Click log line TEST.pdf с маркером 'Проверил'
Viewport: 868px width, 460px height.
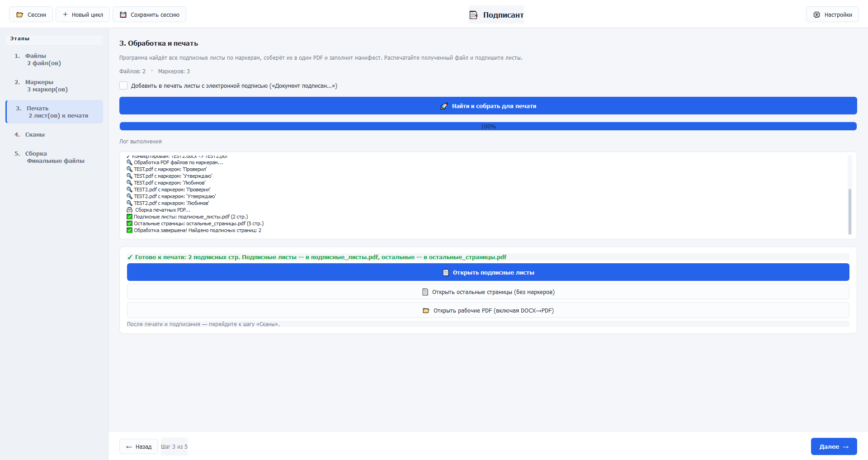point(167,169)
